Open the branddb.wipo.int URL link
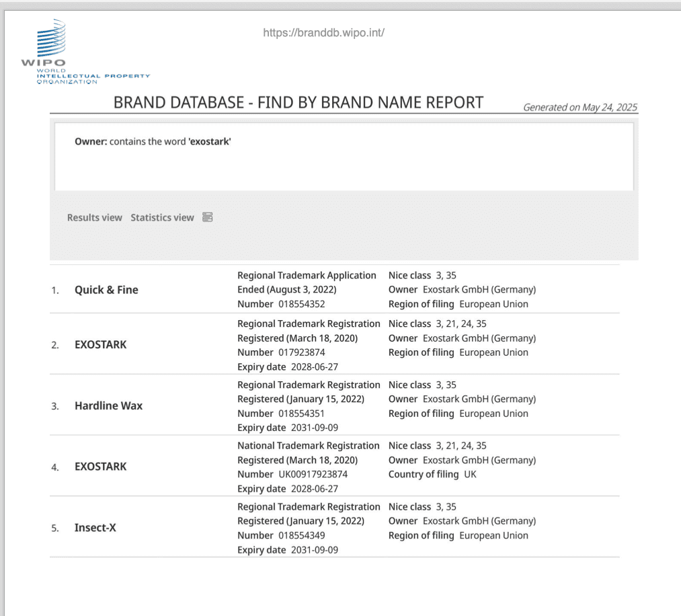This screenshot has width=681, height=616. pyautogui.click(x=323, y=32)
